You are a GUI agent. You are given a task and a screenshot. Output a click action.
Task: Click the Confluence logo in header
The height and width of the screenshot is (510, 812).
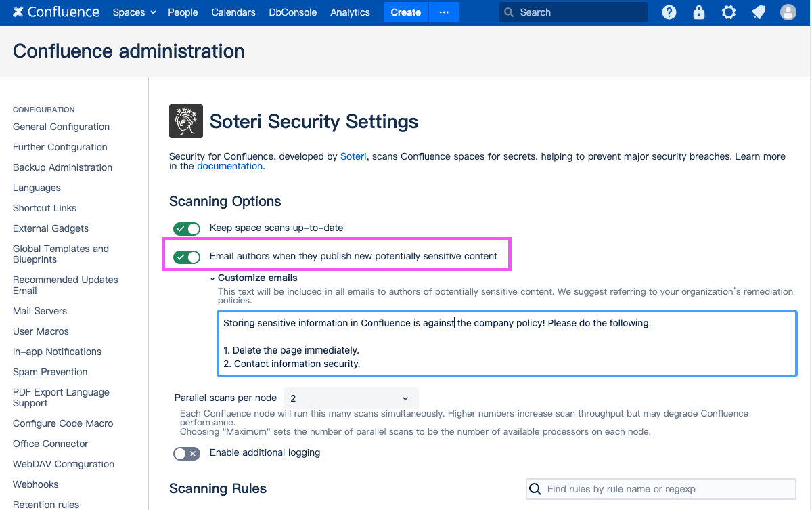click(56, 12)
